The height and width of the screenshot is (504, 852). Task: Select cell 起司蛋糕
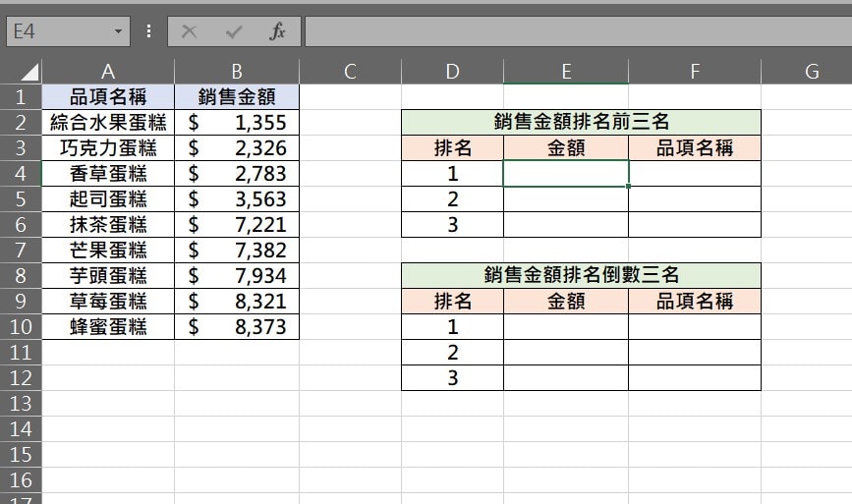tap(108, 199)
